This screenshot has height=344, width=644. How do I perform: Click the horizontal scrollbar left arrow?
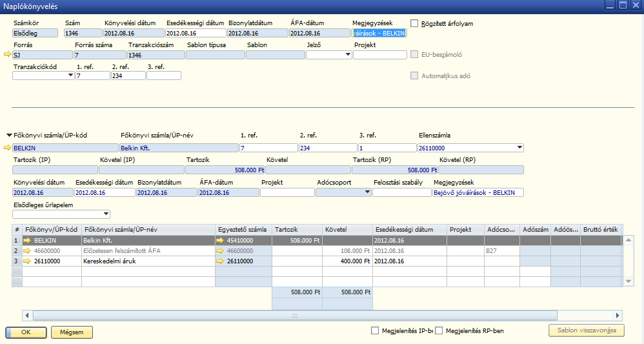pos(27,315)
